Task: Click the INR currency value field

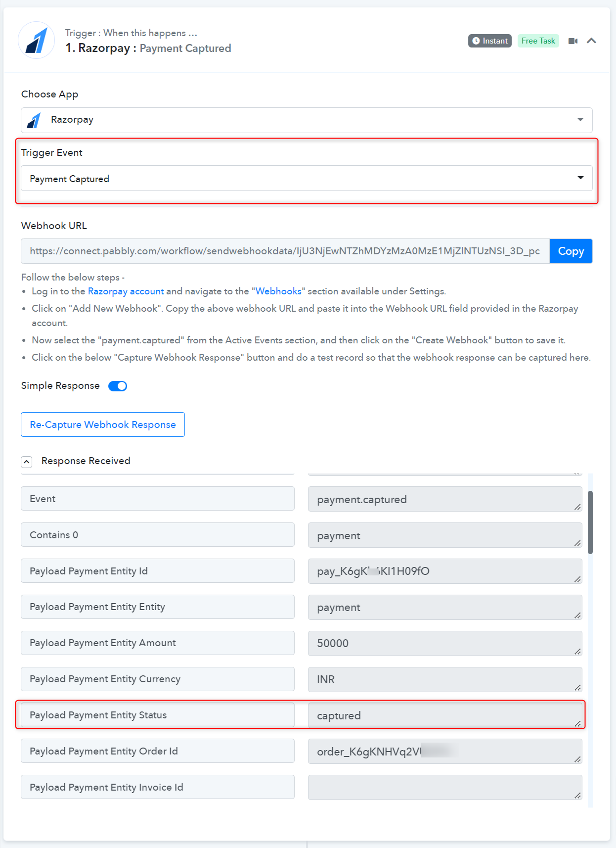Action: click(x=445, y=679)
